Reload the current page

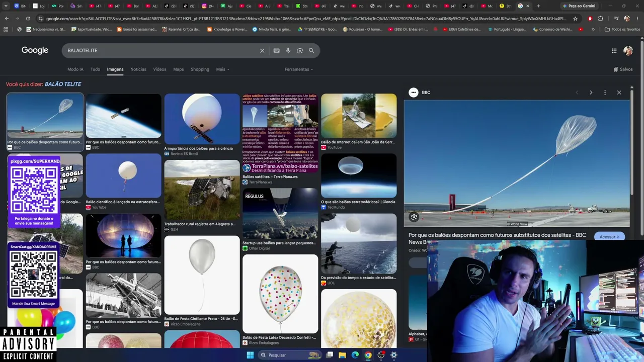tap(28, 19)
